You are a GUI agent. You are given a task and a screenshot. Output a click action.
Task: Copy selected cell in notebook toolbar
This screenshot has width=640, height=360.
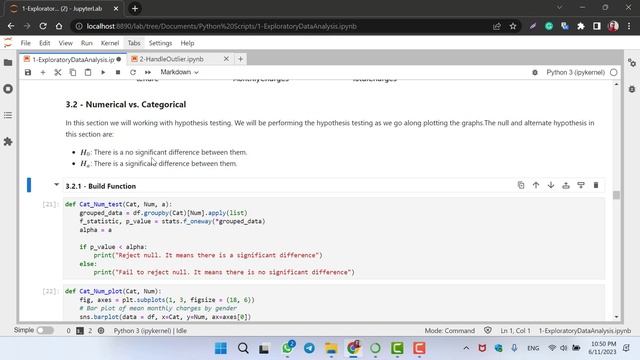pyautogui.click(x=73, y=72)
